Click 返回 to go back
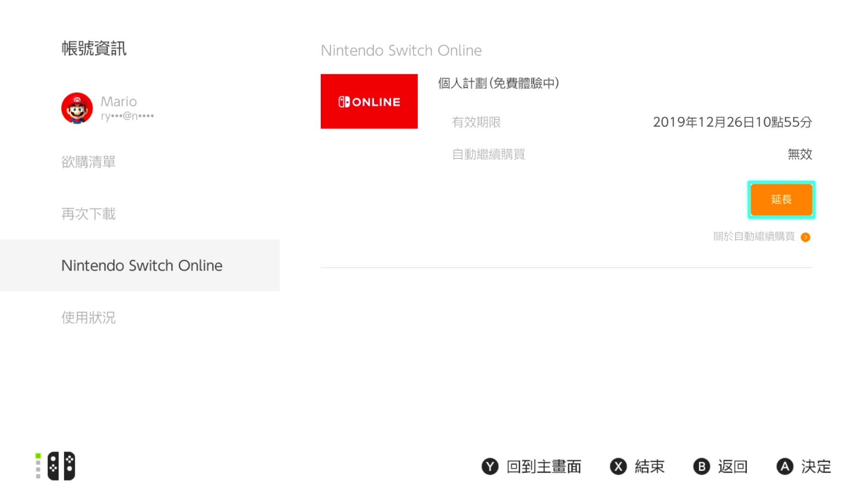This screenshot has height=483, width=868. [733, 466]
